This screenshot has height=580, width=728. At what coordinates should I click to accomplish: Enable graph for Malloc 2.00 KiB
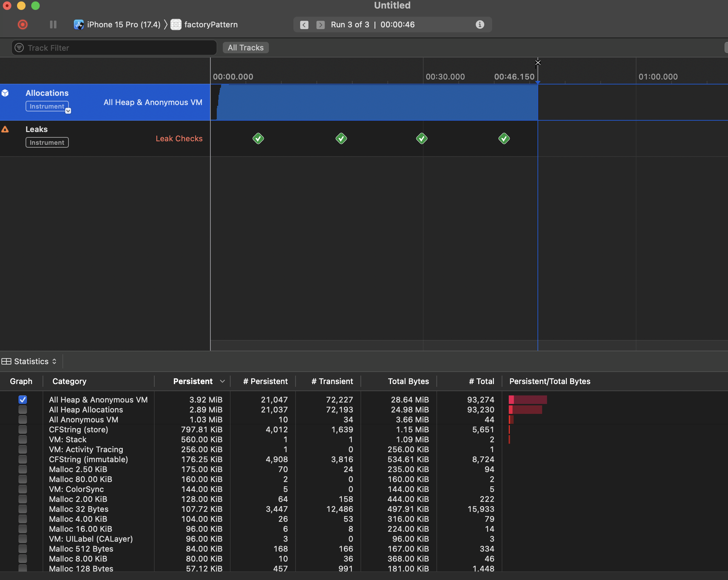point(23,499)
